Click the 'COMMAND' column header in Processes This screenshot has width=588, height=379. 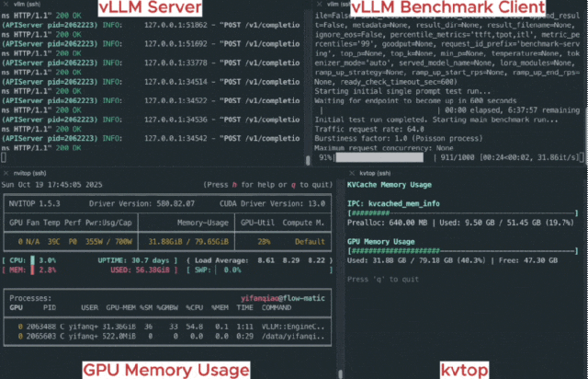pos(277,307)
